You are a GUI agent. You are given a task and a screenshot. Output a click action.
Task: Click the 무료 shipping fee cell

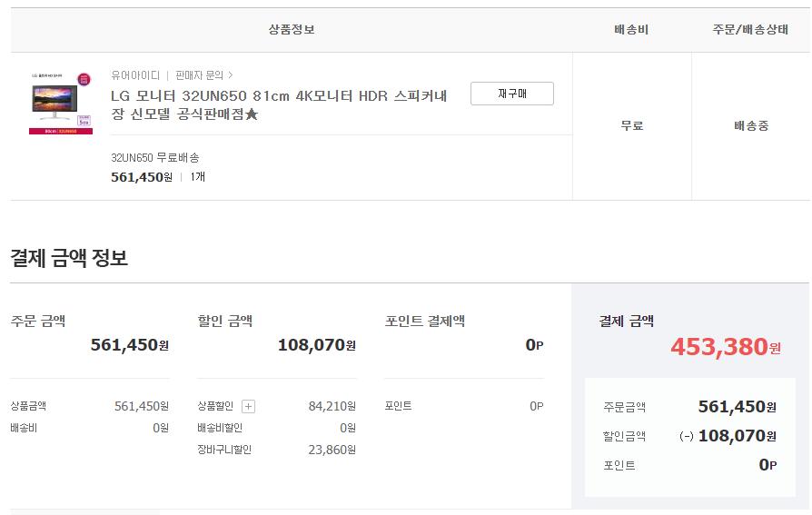click(x=632, y=126)
